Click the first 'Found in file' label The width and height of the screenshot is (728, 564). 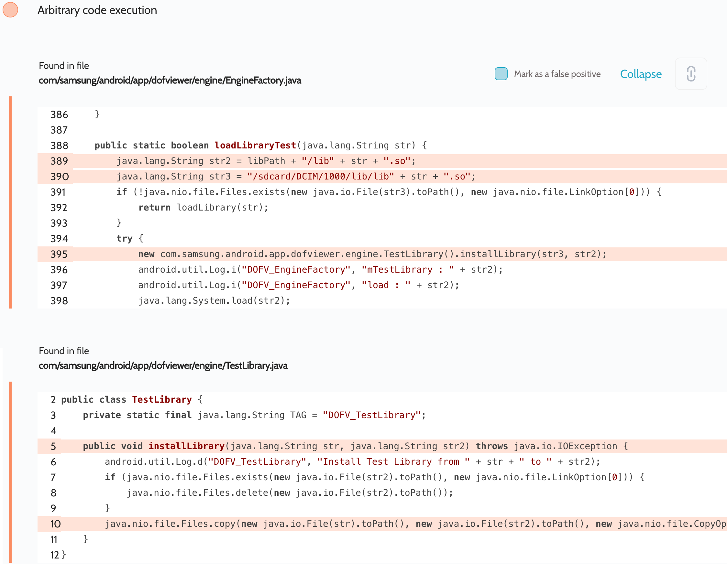click(64, 66)
